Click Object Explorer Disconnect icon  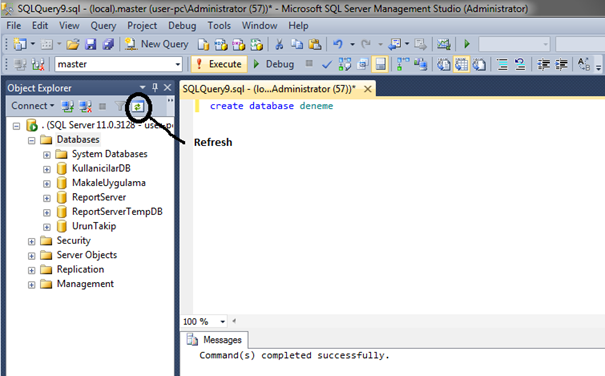coord(85,106)
